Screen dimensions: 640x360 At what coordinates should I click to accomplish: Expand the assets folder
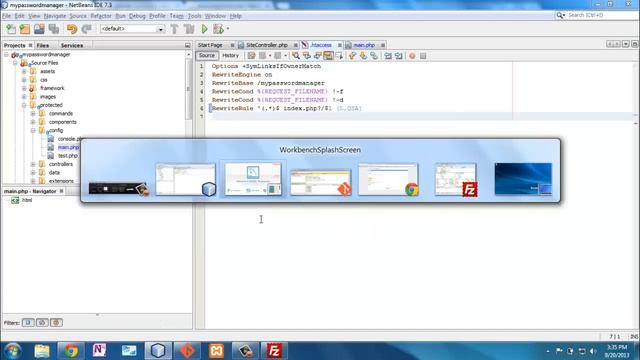point(24,71)
